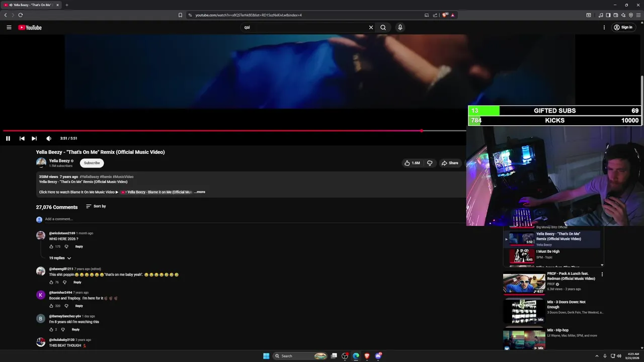Image resolution: width=644 pixels, height=362 pixels.
Task: Open Mix - Hip-hop title
Action: click(x=558, y=330)
